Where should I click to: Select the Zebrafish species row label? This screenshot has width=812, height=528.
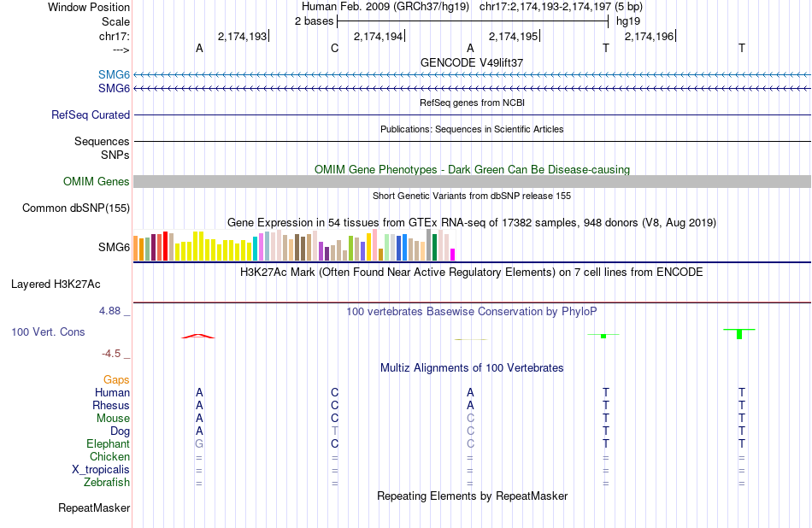click(107, 482)
